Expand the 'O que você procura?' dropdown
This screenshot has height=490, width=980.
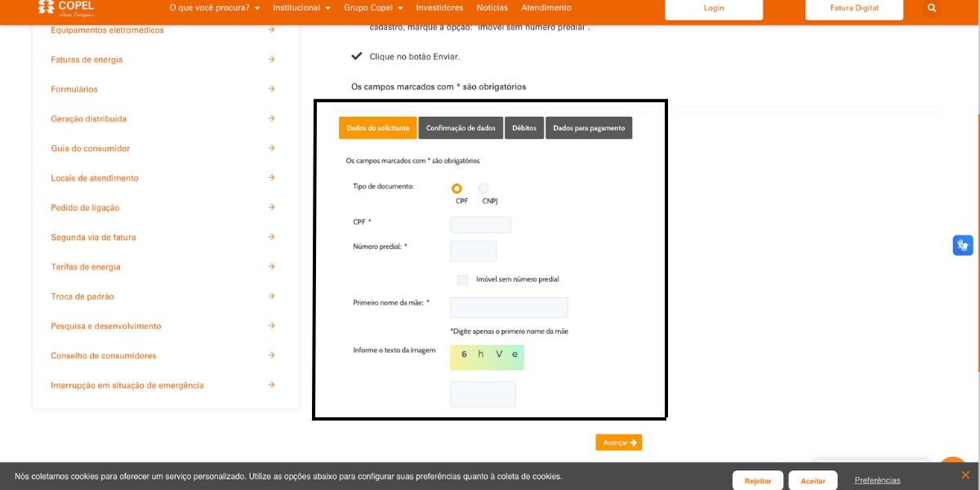[214, 8]
